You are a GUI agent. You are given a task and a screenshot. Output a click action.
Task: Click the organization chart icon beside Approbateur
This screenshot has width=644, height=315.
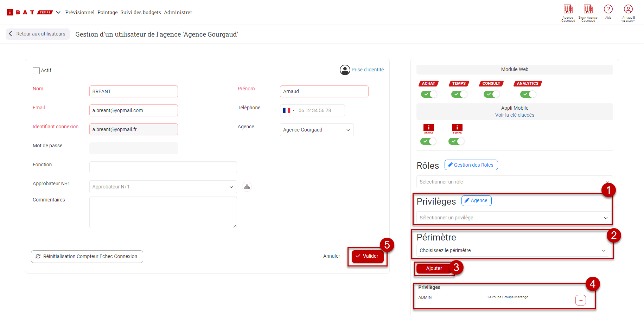click(x=247, y=187)
